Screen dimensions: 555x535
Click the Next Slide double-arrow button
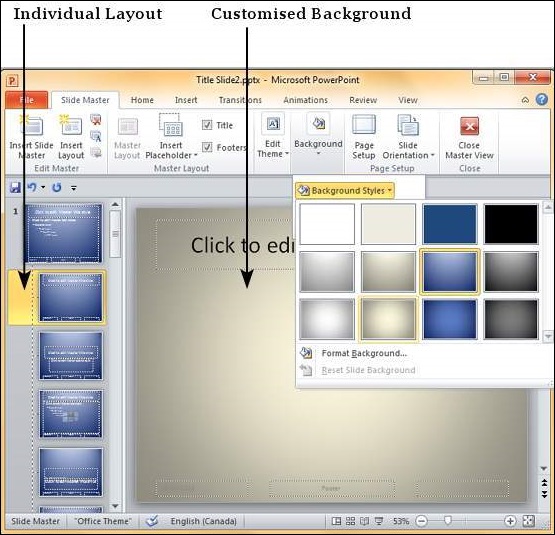[x=544, y=494]
